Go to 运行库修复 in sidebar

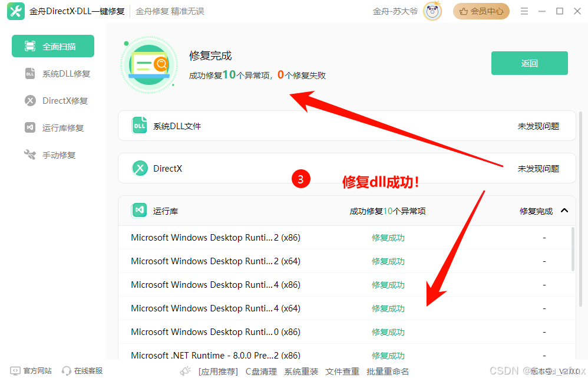pos(54,127)
